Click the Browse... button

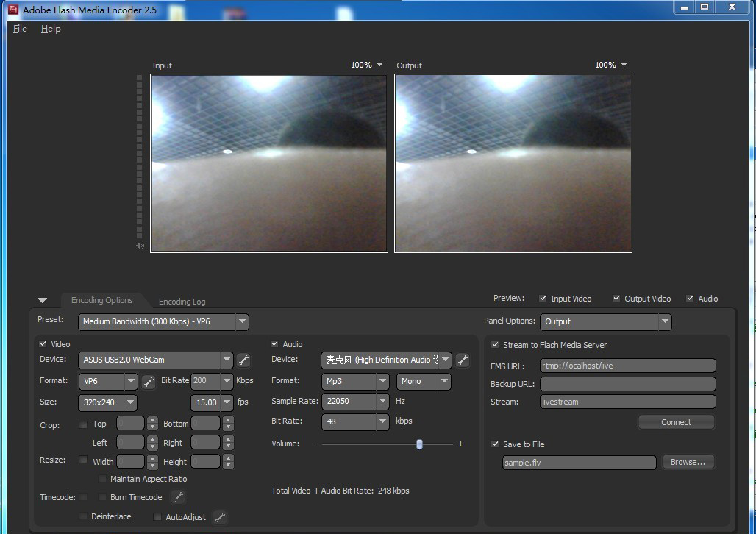point(688,462)
